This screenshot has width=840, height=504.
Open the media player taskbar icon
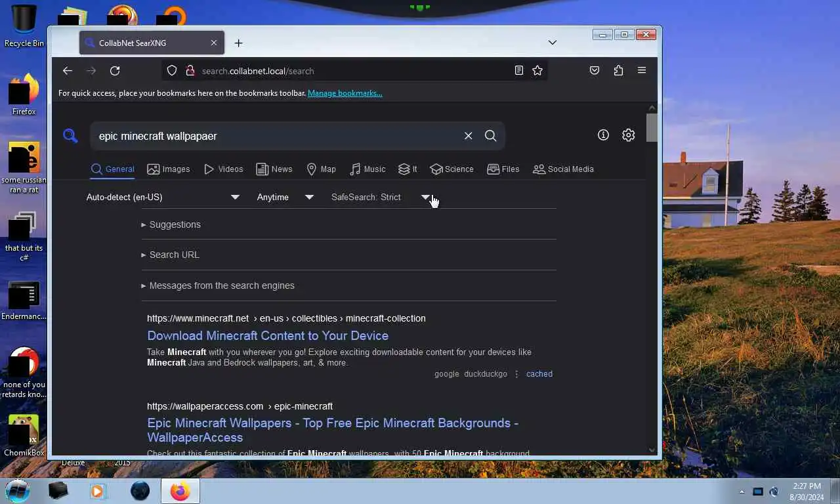98,491
